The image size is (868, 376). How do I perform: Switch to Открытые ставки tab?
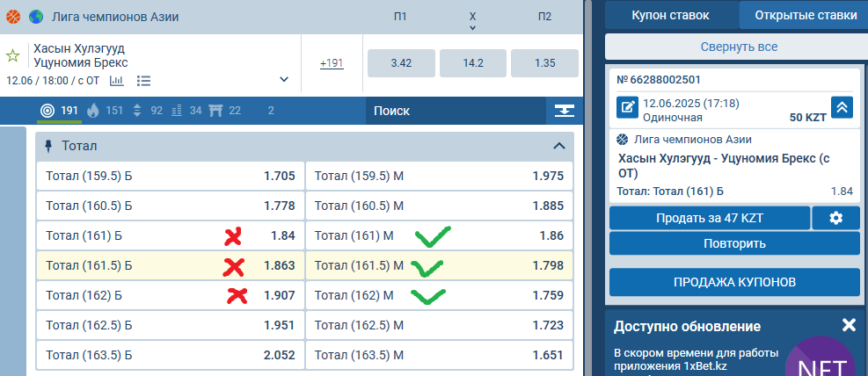805,15
